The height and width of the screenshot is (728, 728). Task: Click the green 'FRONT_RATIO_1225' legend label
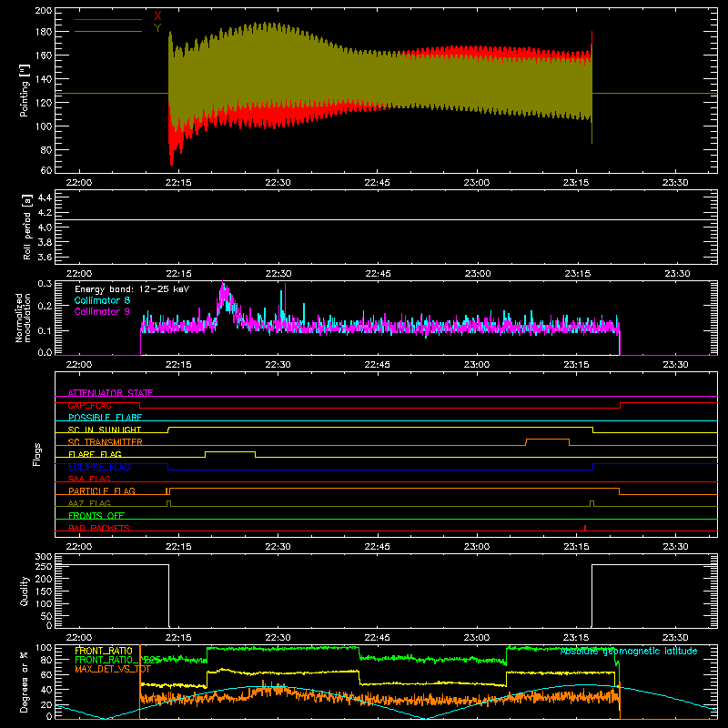click(x=117, y=660)
